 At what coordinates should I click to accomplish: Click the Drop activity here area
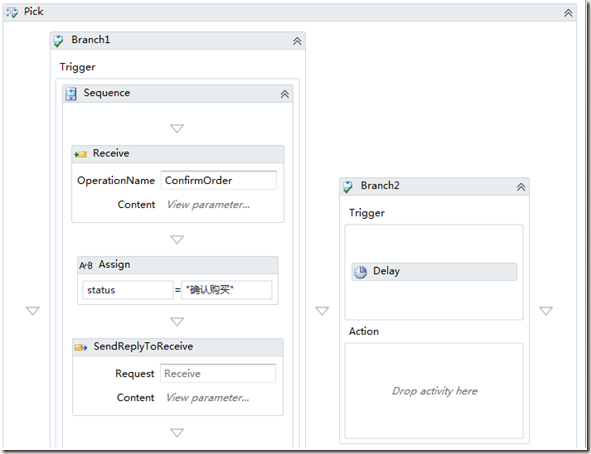point(434,391)
